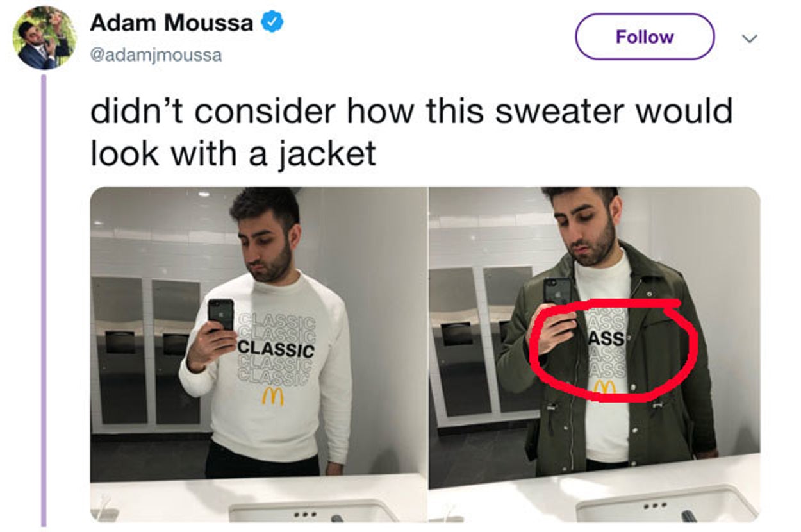Screen dimensions: 801x532
Task: Click the McDonald's logo in left photo
Action: [x=272, y=397]
